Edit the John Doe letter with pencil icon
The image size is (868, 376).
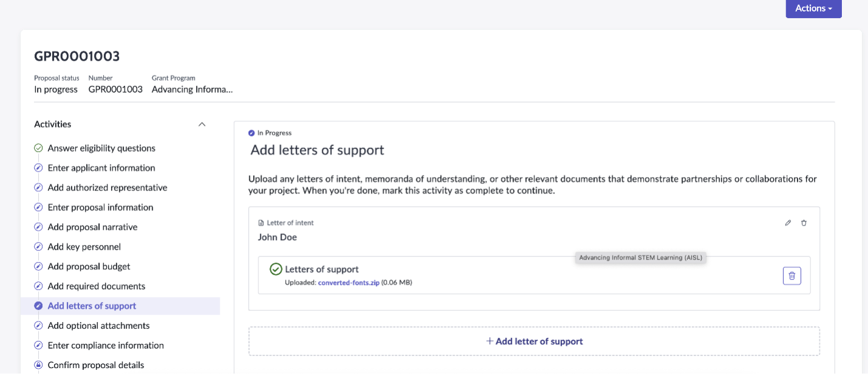788,223
